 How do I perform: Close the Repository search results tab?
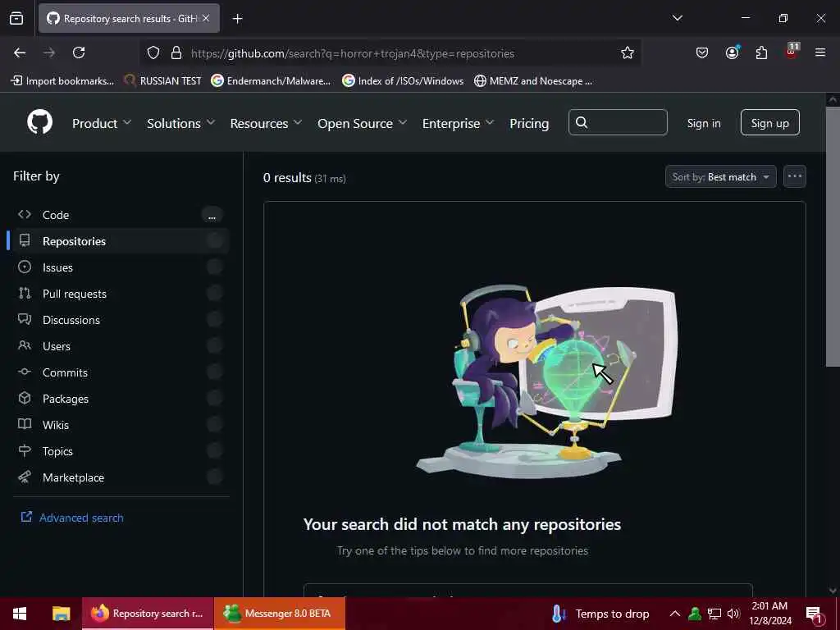click(206, 18)
